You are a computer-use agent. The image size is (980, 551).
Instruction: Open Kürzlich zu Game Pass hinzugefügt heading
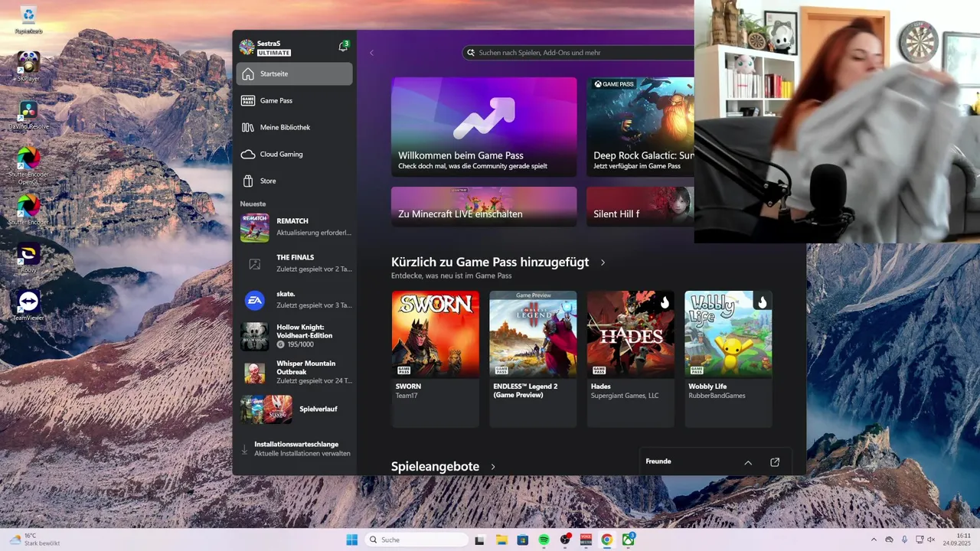pos(490,262)
